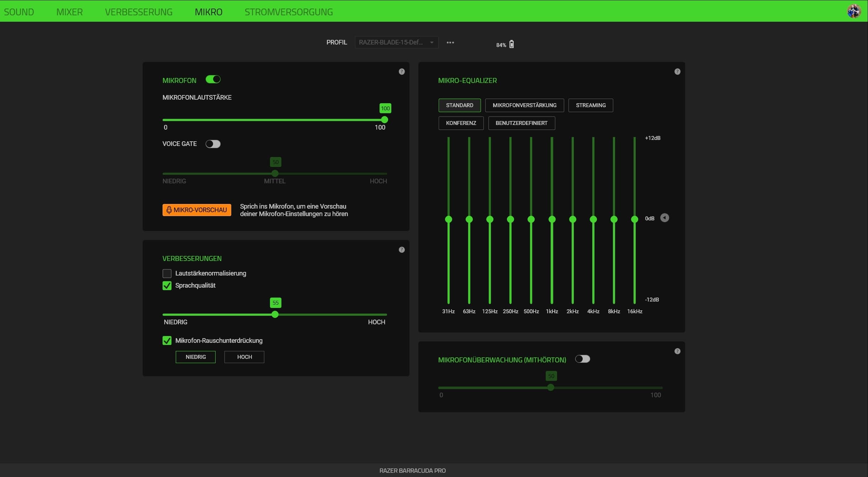Check the Lautstärkenormalisierung checkbox
Image resolution: width=868 pixels, height=477 pixels.
(x=167, y=273)
